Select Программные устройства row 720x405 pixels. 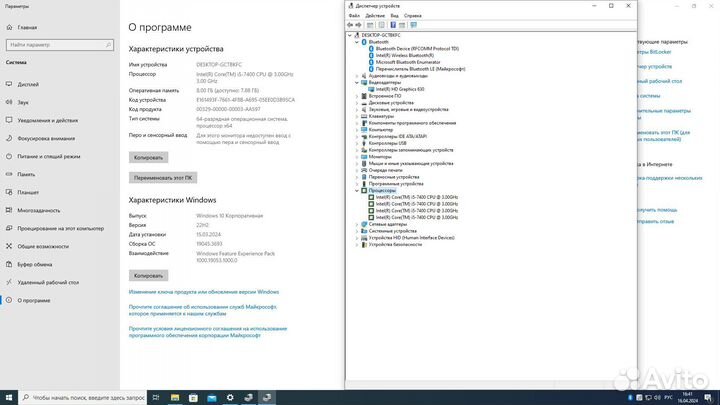point(396,184)
